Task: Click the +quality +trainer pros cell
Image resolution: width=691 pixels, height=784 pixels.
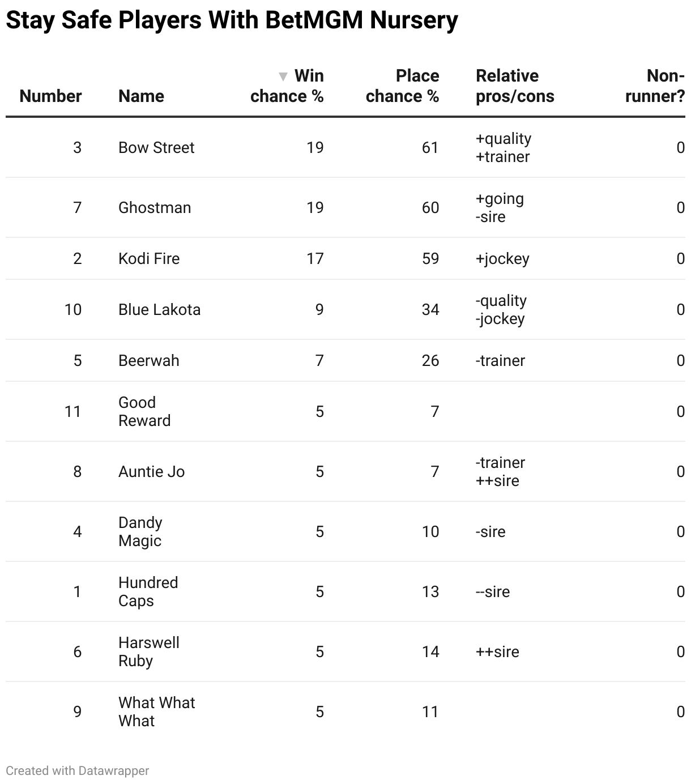Action: [504, 148]
